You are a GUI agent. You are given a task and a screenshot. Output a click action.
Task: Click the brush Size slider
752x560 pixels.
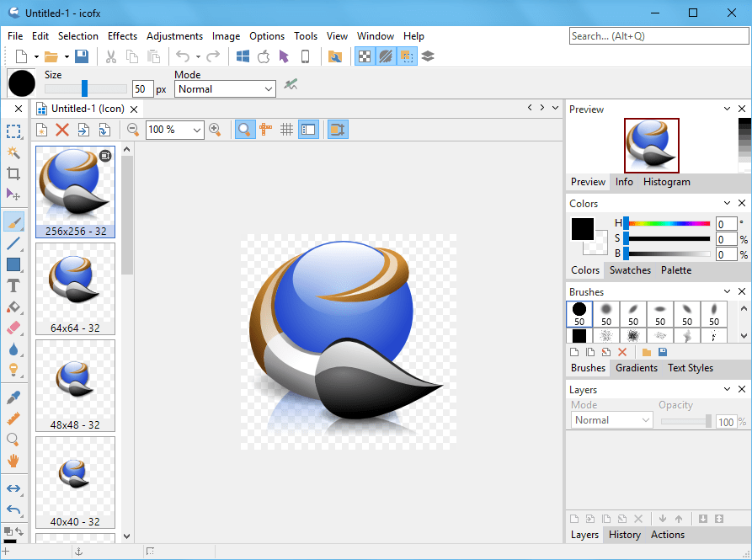point(85,88)
